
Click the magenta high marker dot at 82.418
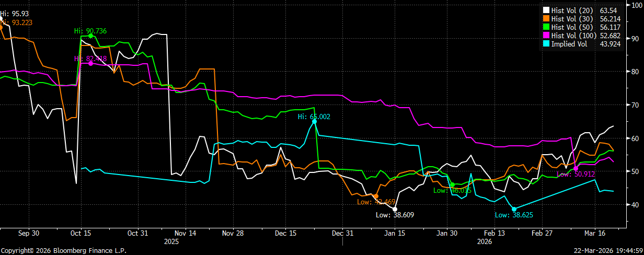tap(91, 63)
